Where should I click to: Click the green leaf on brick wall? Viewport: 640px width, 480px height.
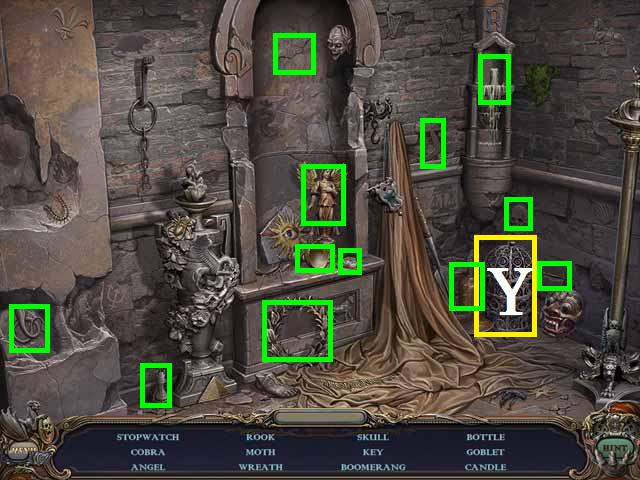coord(541,78)
